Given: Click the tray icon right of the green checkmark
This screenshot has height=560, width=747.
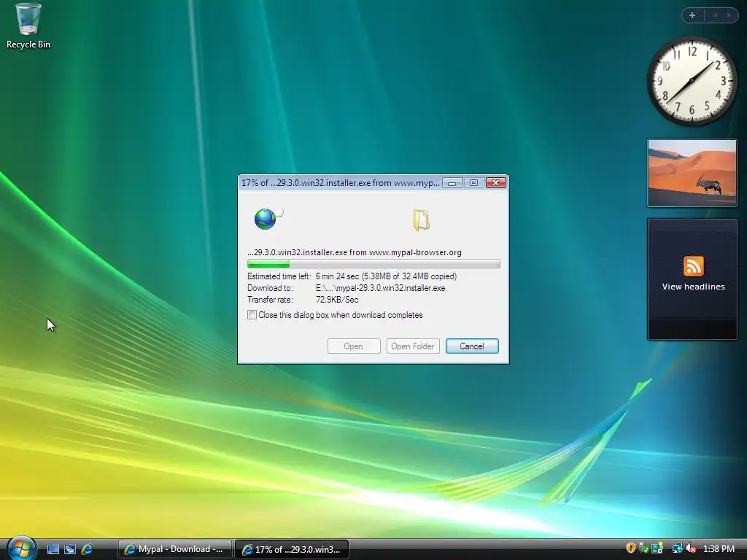Looking at the screenshot, I should pyautogui.click(x=657, y=548).
